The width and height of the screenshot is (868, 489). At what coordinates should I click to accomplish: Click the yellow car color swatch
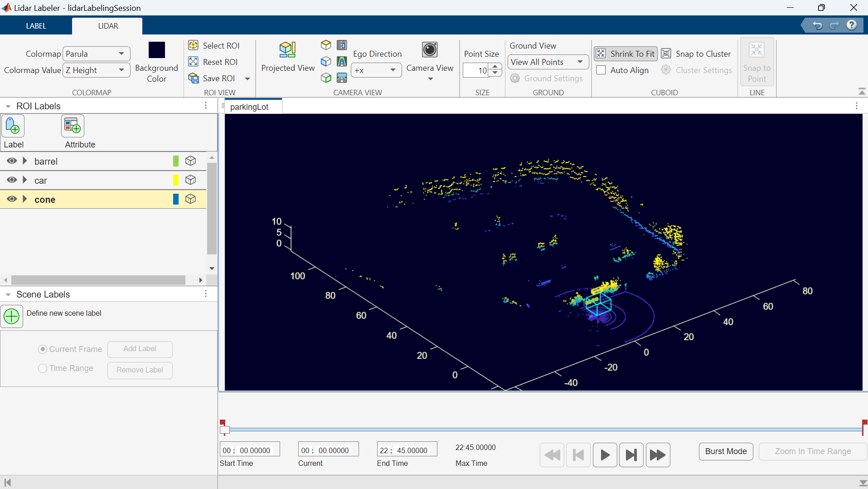tap(176, 180)
